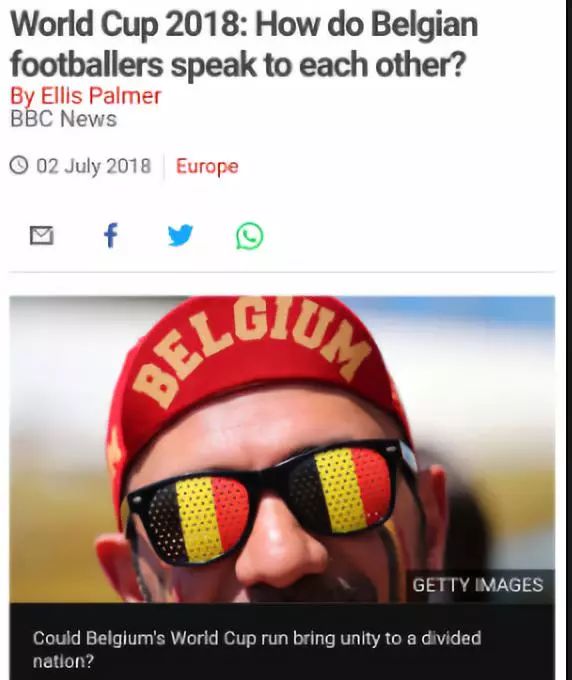Screen dimensions: 572x680
Task: Click the caption about Belgium's World Cup run
Action: (257, 649)
